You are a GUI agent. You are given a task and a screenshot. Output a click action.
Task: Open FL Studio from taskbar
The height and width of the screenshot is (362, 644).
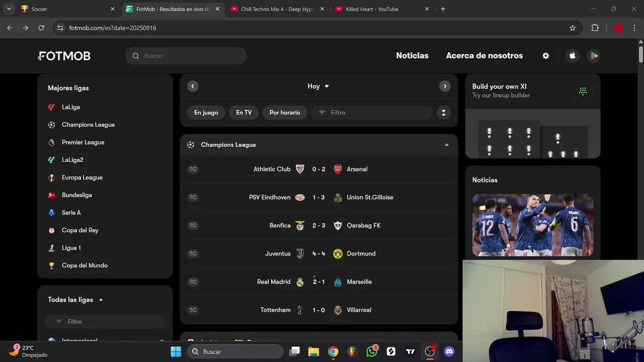click(352, 351)
